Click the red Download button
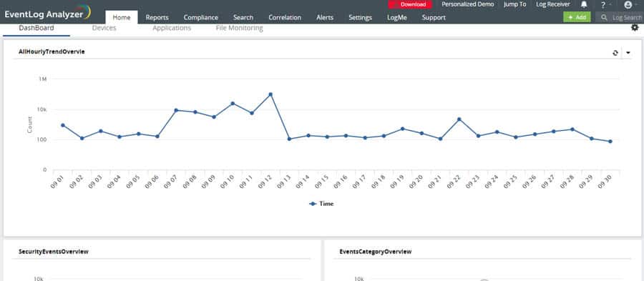The image size is (644, 281). click(410, 4)
